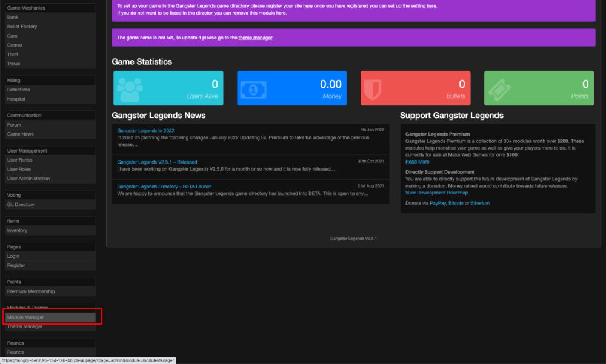The width and height of the screenshot is (606, 364).
Task: Open the User Ranks page
Action: tap(21, 161)
